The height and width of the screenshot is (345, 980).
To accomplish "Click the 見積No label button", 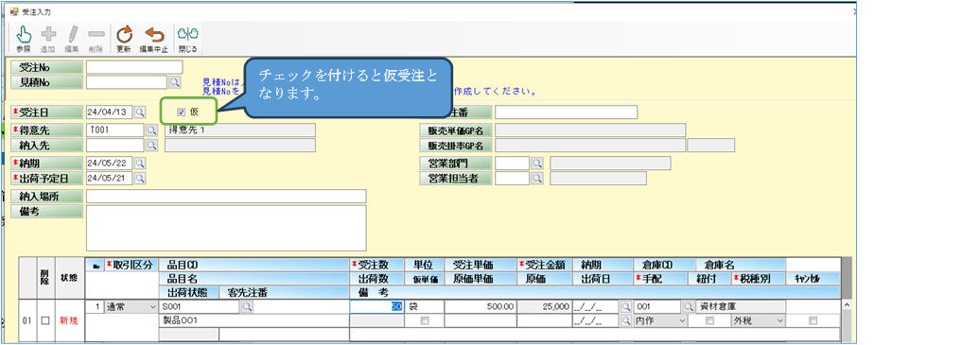I will coord(46,82).
